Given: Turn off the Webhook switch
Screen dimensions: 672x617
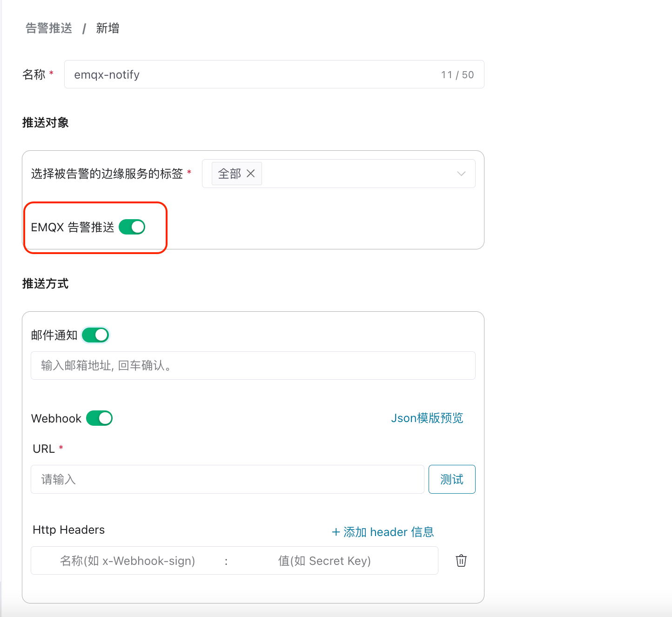Looking at the screenshot, I should point(100,418).
